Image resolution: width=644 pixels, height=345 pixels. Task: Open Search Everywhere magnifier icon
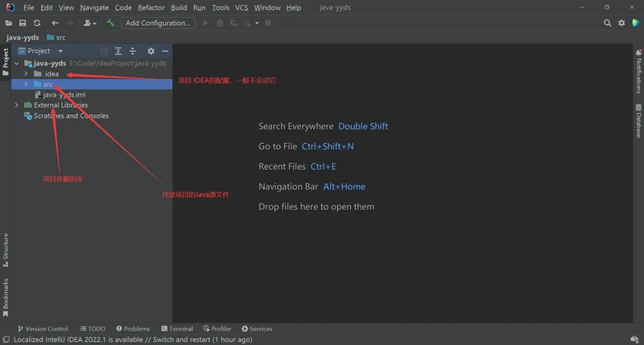click(608, 23)
